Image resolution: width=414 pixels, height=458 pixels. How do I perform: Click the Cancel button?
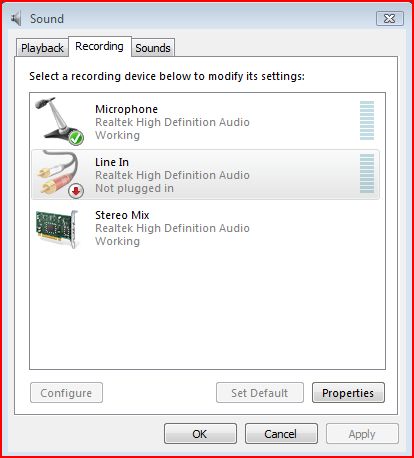point(281,434)
